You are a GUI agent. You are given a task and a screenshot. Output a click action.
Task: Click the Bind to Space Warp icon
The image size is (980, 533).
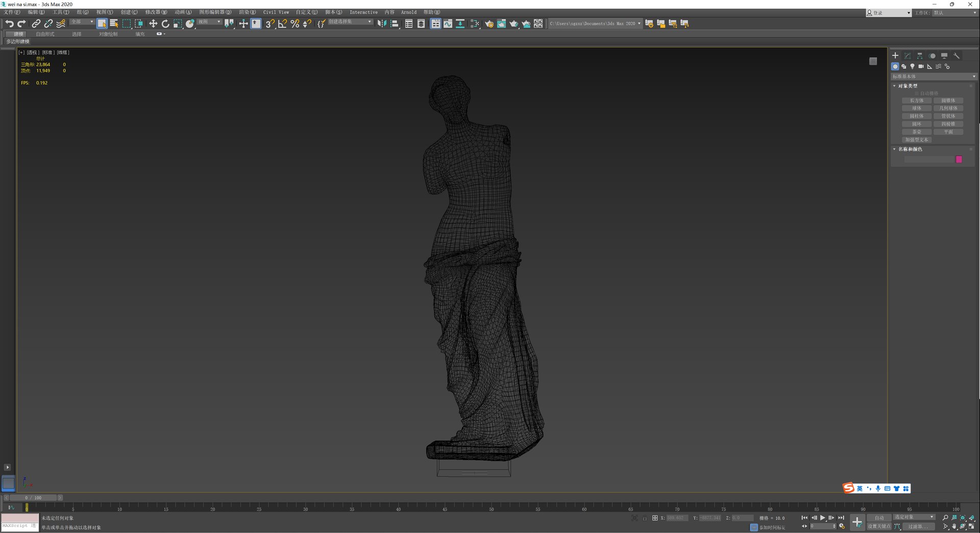[61, 23]
